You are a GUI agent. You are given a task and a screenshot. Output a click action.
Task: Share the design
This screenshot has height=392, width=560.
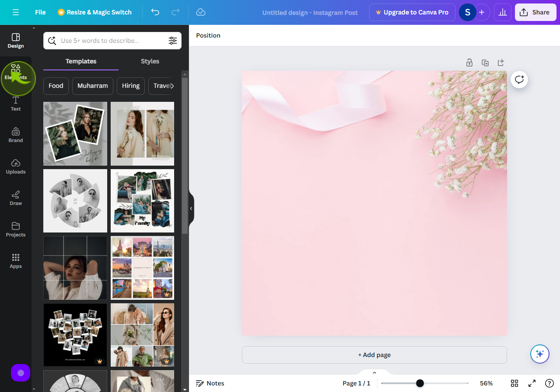[535, 12]
